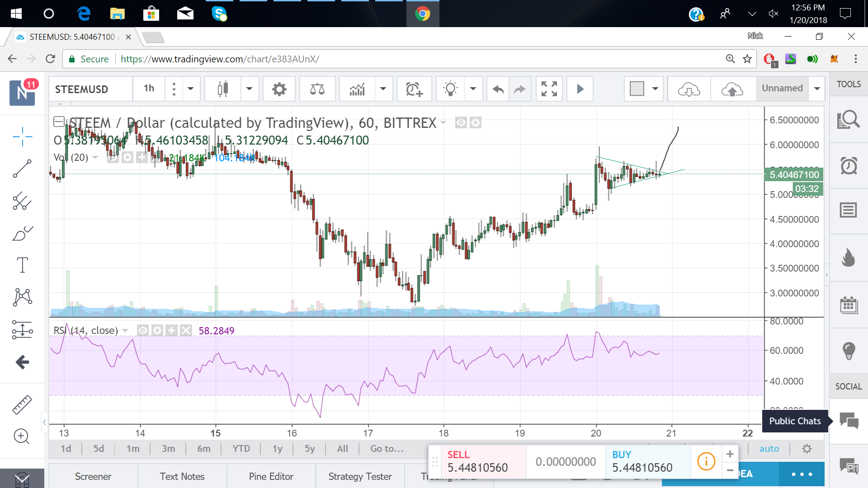This screenshot has width=868, height=488.
Task: Switch to the Strategy Tester tab
Action: [x=360, y=476]
